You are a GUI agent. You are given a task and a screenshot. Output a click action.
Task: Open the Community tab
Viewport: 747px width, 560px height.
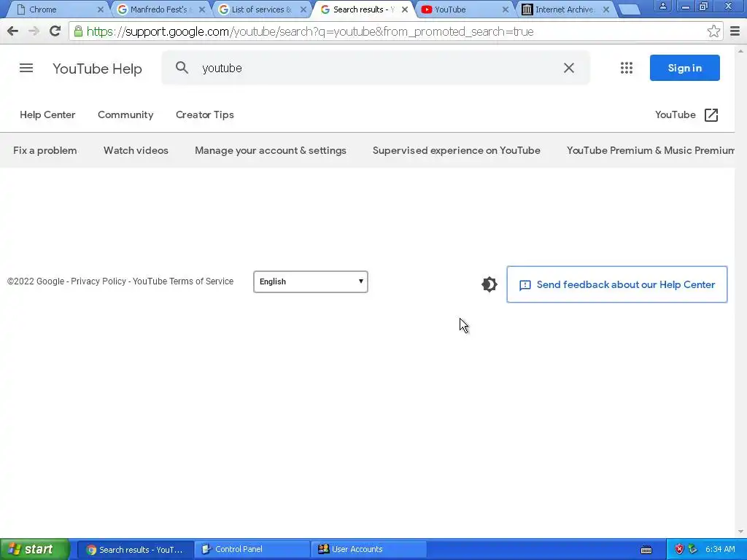(x=125, y=114)
